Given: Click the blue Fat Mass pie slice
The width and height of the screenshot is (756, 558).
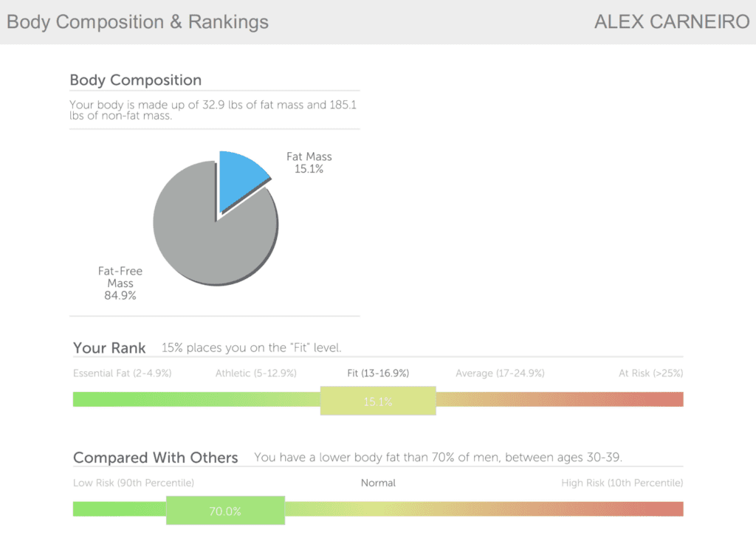Looking at the screenshot, I should (241, 178).
